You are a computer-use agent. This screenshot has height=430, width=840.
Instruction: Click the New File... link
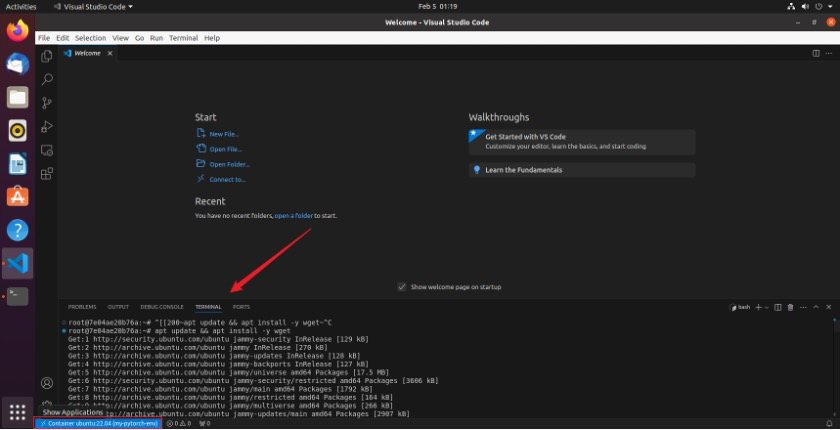[224, 134]
